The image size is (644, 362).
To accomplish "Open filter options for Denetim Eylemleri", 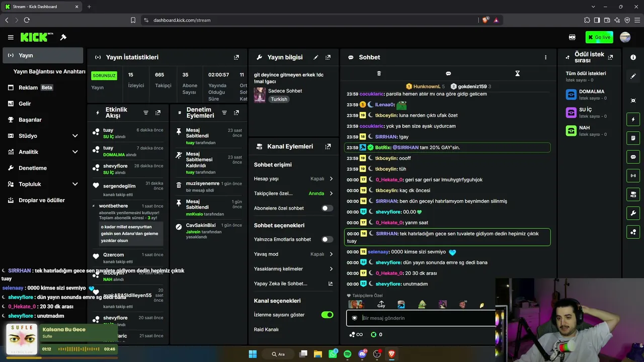I will (224, 113).
